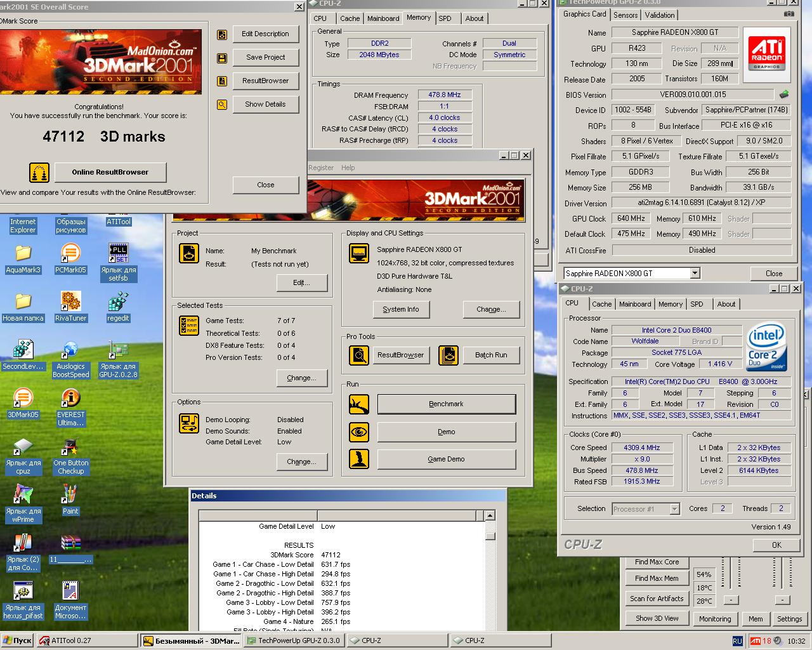Click the Core Speed 4309.4 MHz field
812x650 pixels.
(x=642, y=448)
